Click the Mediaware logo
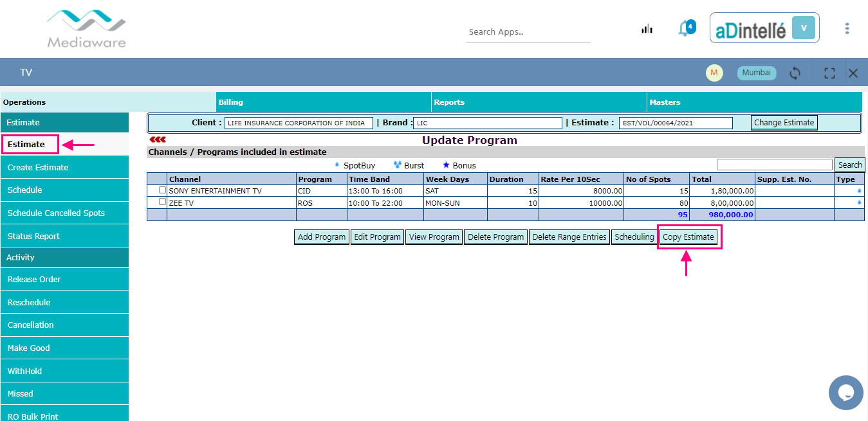The width and height of the screenshot is (868, 421). [x=87, y=29]
